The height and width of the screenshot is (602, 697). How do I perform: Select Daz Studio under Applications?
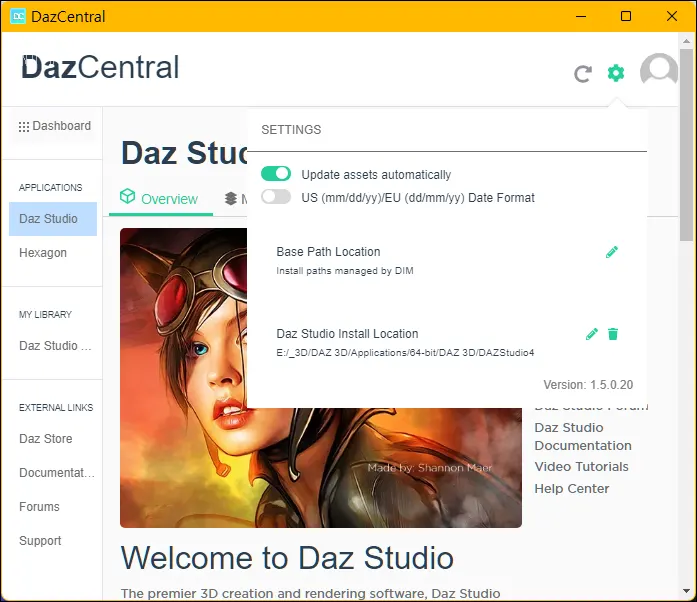[53, 219]
